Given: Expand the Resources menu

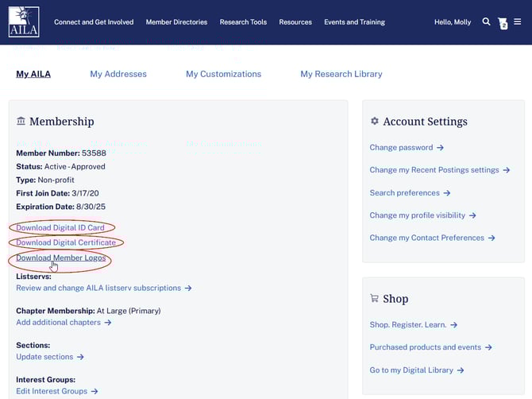Looking at the screenshot, I should pos(295,22).
